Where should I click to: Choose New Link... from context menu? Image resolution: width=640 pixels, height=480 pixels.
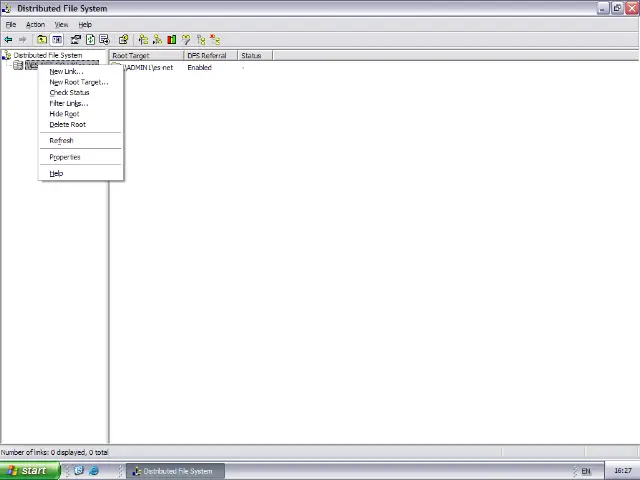tap(66, 71)
